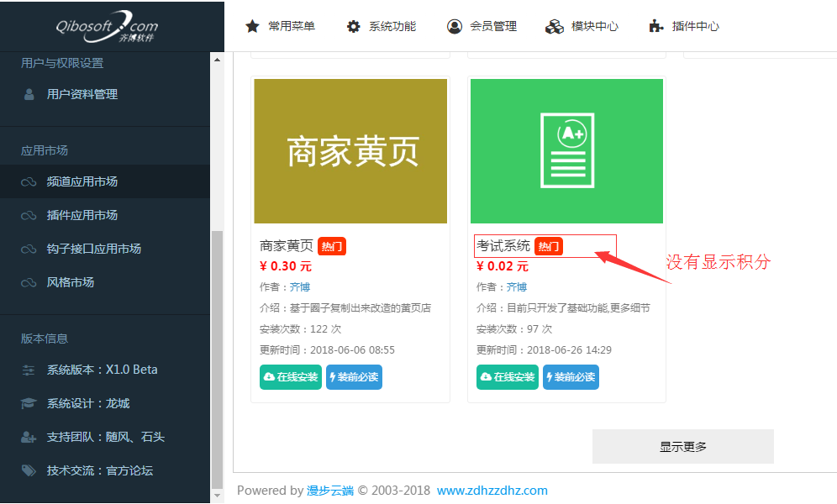Click the 商家黄页 title text
The width and height of the screenshot is (837, 504).
pyautogui.click(x=287, y=246)
